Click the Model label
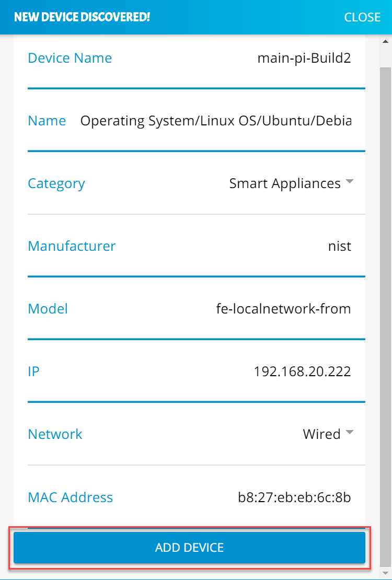This screenshot has height=580, width=392. click(x=48, y=308)
